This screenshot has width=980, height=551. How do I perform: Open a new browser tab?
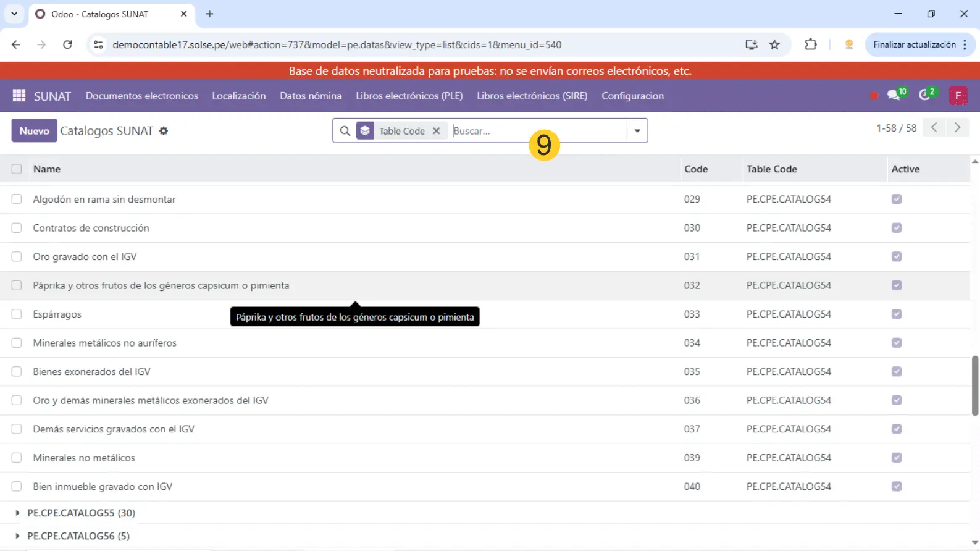(209, 14)
